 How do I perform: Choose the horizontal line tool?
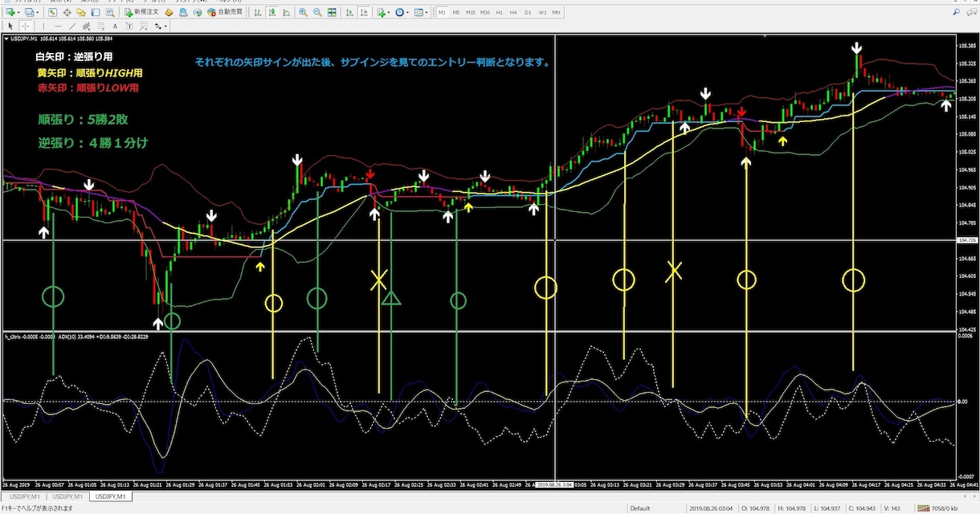(58, 27)
